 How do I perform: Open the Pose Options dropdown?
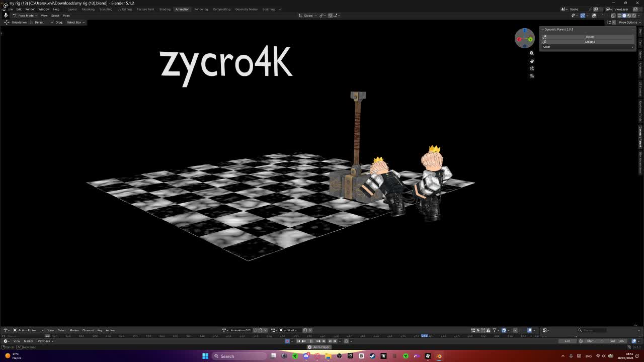tap(628, 22)
